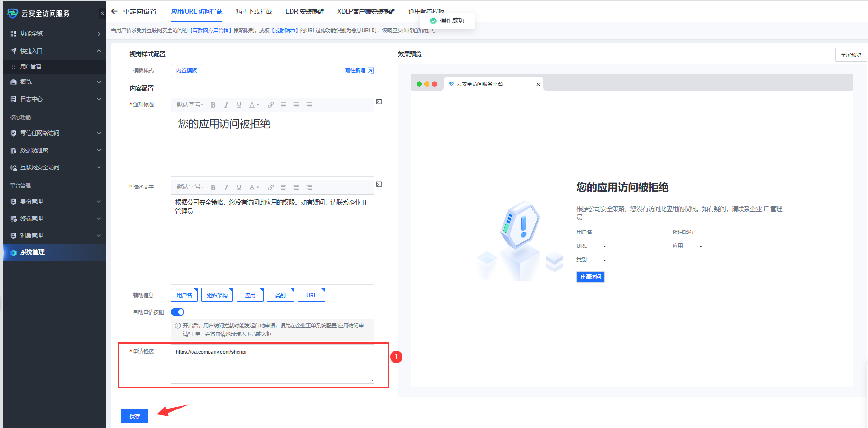Expand the 零信任网络访问 menu
This screenshot has width=868, height=428.
point(99,133)
